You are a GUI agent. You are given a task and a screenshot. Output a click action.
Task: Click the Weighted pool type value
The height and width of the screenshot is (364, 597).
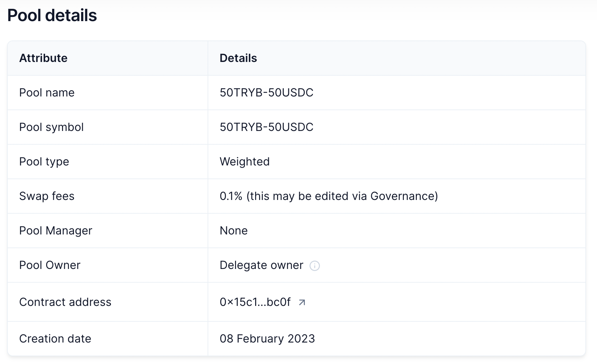[245, 162]
